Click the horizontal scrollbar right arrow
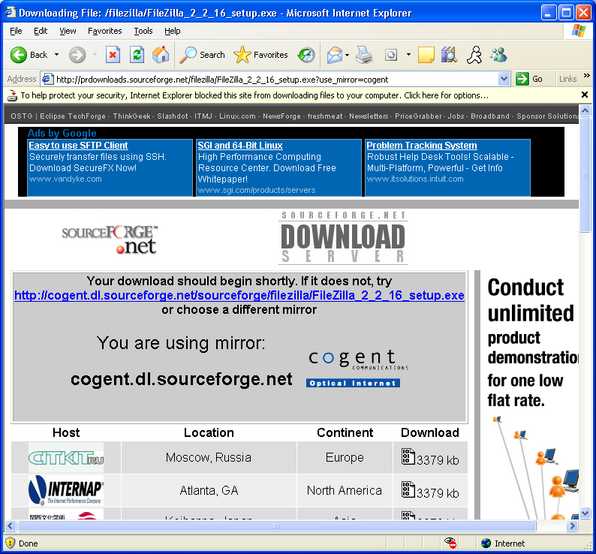This screenshot has width=596, height=554. tap(572, 526)
